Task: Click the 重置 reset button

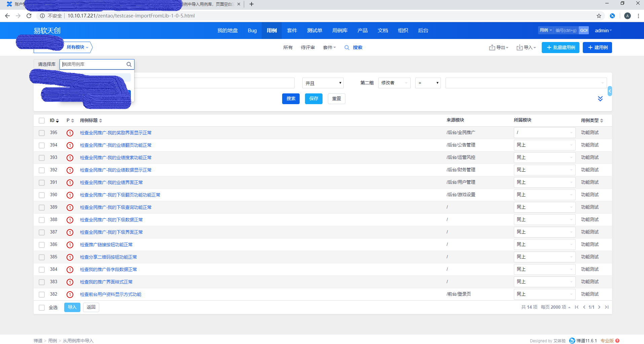Action: click(x=337, y=99)
